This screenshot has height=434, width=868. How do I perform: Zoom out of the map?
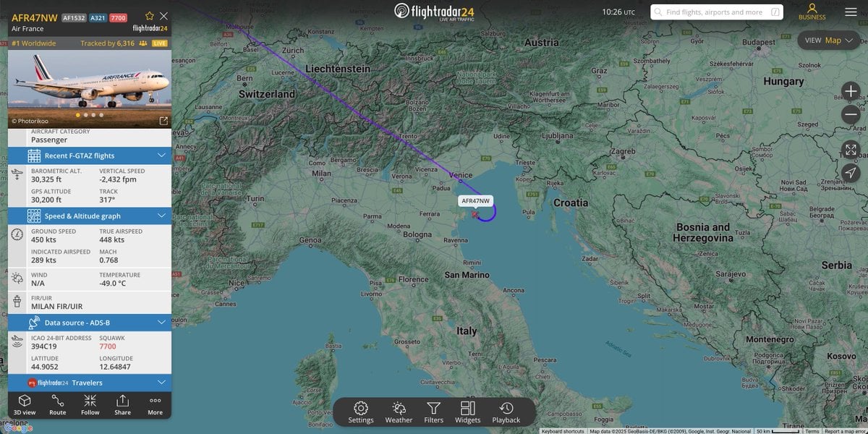coord(851,115)
